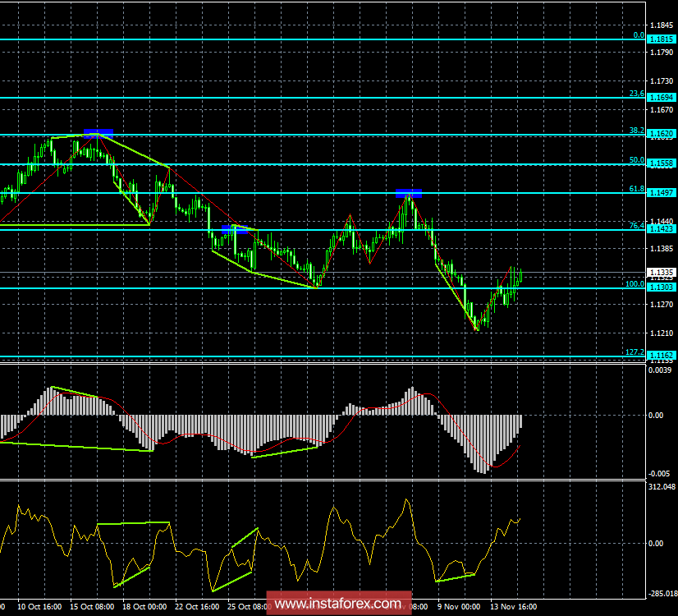The height and width of the screenshot is (616, 678).
Task: Click the 13 Nov 16:00 date label
Action: (513, 606)
